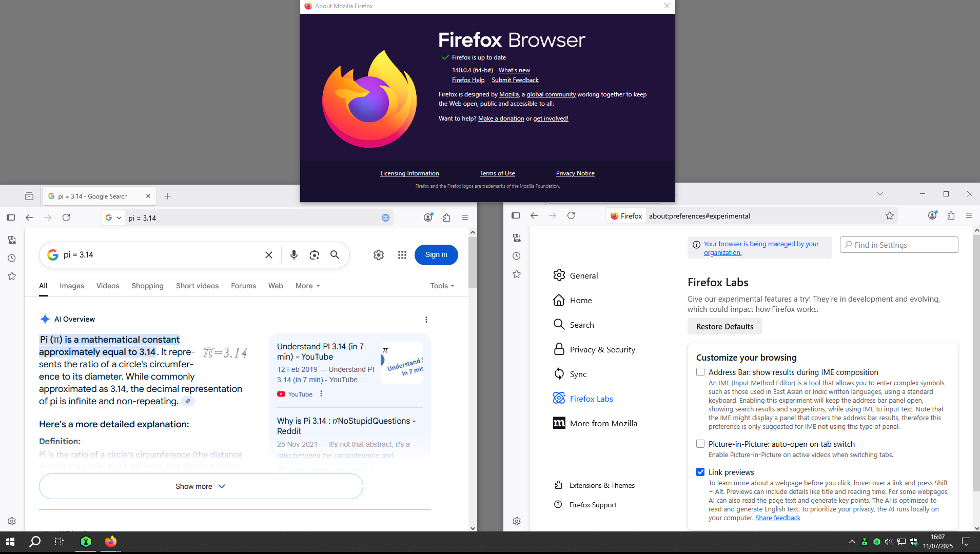This screenshot has height=554, width=980.
Task: Open the Sync settings category
Action: tap(570, 374)
